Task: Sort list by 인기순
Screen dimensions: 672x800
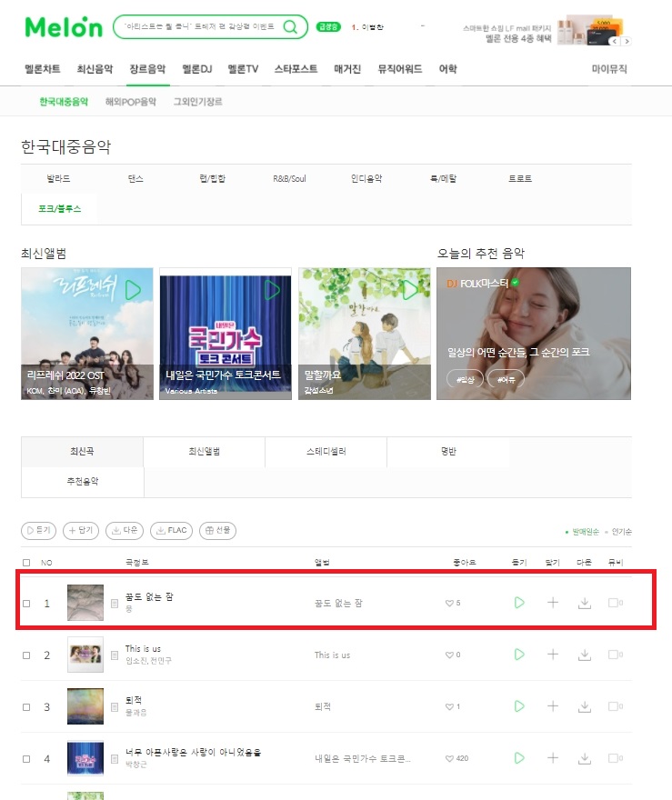Action: pyautogui.click(x=621, y=532)
